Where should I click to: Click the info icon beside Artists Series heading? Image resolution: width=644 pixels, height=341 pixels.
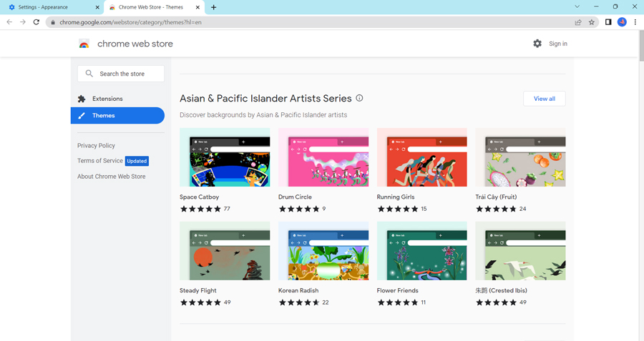click(359, 98)
